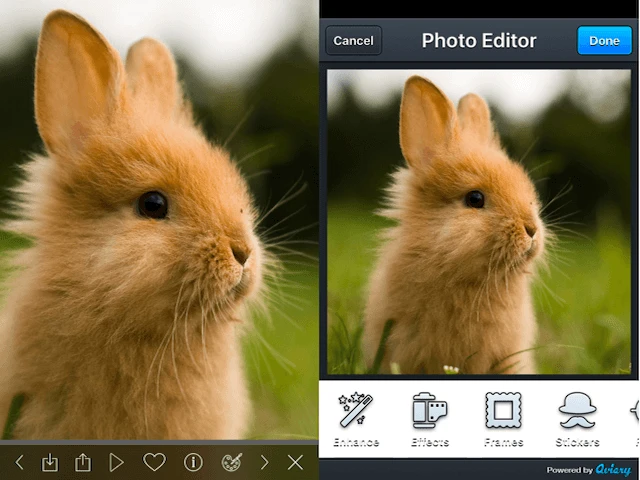Tap the rabbit preview in Photo Editor
This screenshot has height=480, width=640.
tap(478, 222)
